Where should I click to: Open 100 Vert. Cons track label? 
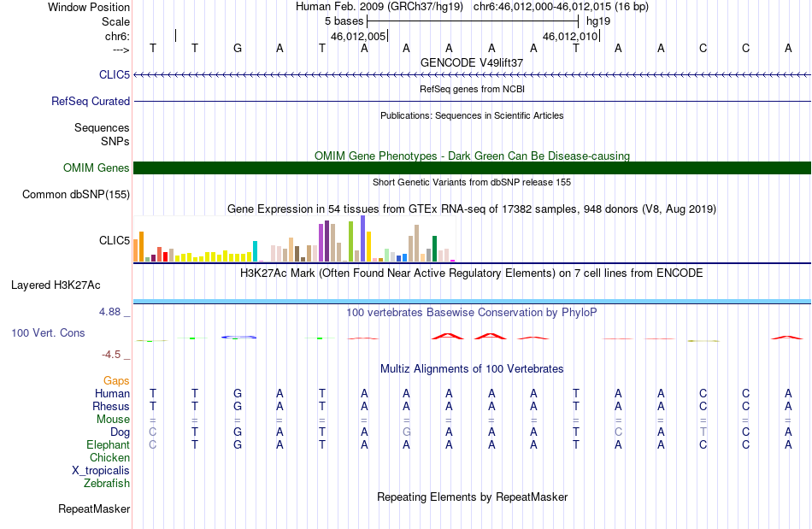[48, 332]
